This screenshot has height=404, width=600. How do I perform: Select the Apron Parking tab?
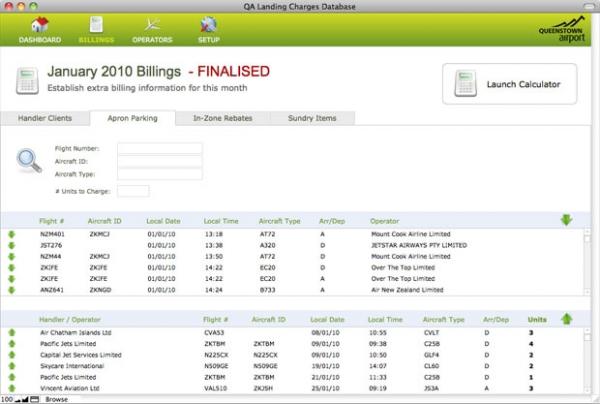pos(132,118)
